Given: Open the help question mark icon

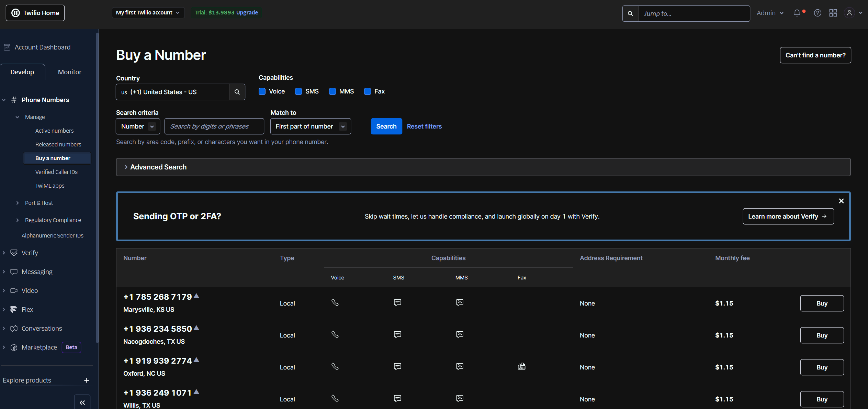Looking at the screenshot, I should [x=818, y=13].
